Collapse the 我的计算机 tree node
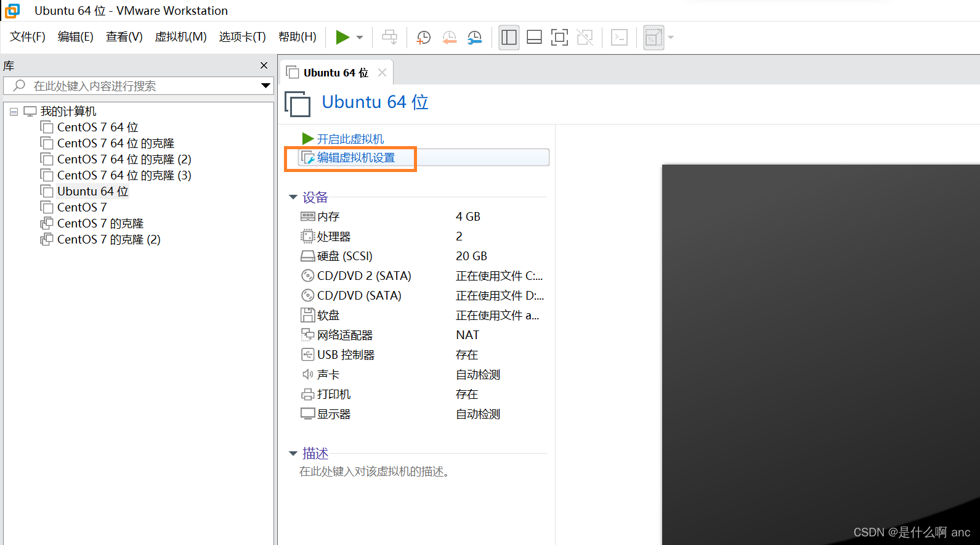This screenshot has width=980, height=545. tap(14, 112)
